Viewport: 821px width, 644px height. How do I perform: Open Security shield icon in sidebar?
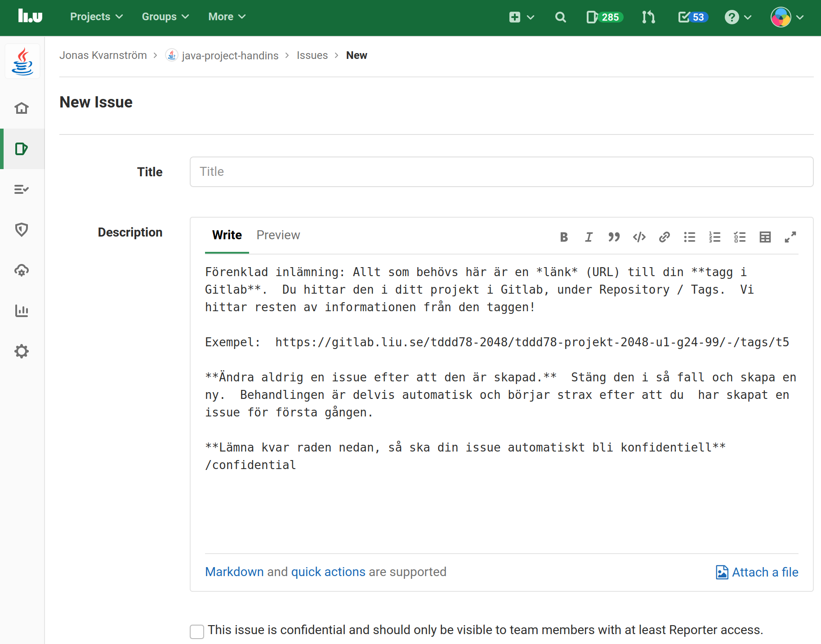[22, 230]
